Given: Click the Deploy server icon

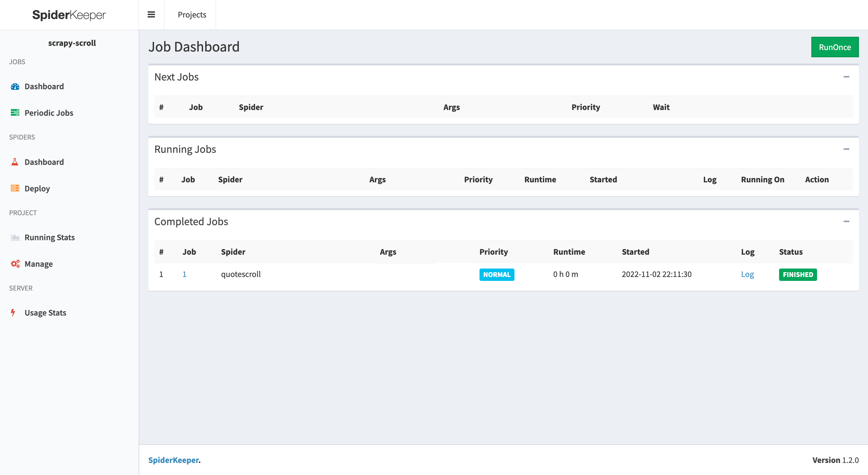Looking at the screenshot, I should [15, 188].
